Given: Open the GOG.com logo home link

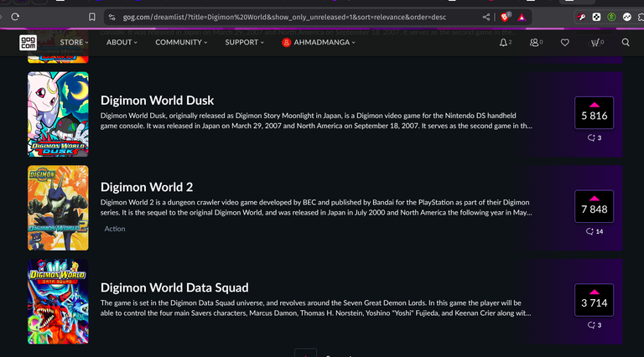Looking at the screenshot, I should (x=28, y=42).
